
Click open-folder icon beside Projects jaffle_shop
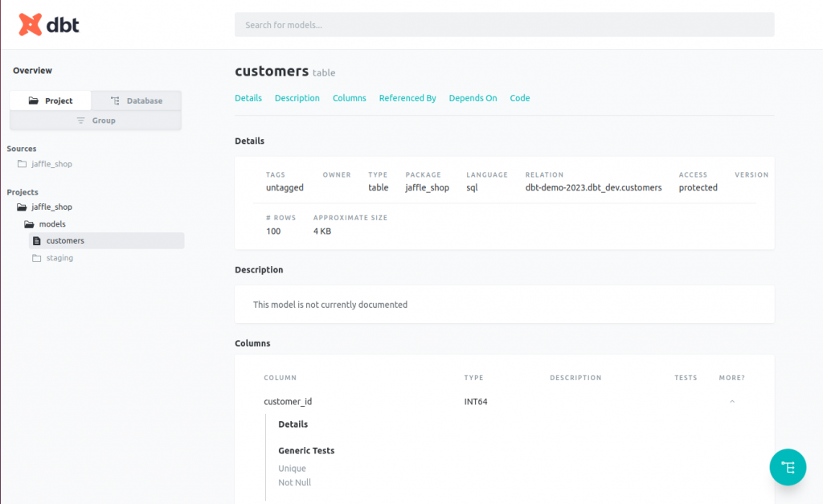click(22, 207)
